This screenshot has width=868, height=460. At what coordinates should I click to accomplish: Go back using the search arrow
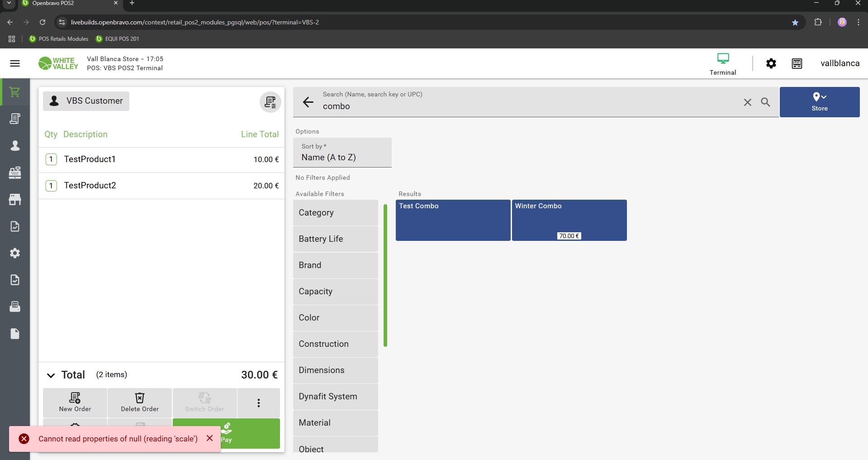pos(308,102)
